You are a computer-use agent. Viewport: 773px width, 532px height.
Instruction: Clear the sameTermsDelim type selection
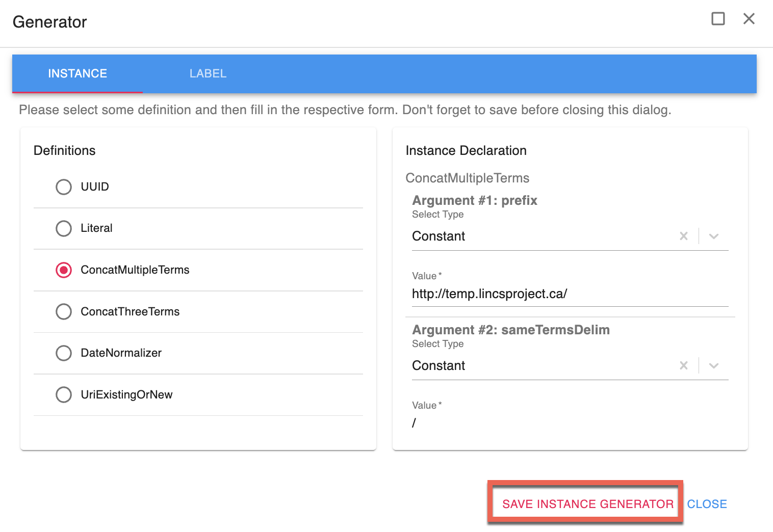tap(684, 365)
